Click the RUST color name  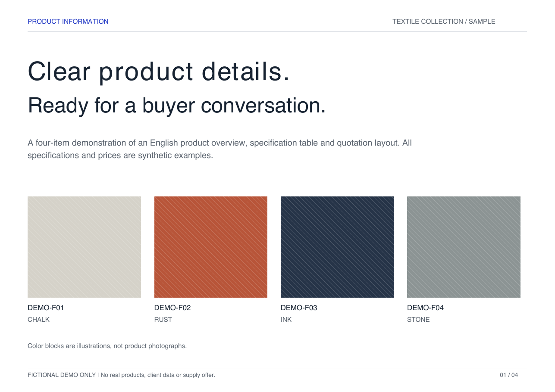[163, 320]
